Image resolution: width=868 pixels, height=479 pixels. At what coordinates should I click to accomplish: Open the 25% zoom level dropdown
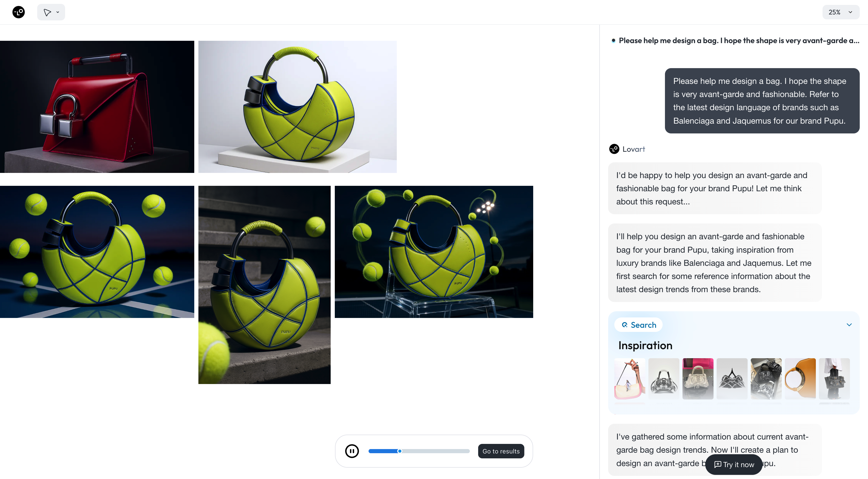tap(840, 12)
